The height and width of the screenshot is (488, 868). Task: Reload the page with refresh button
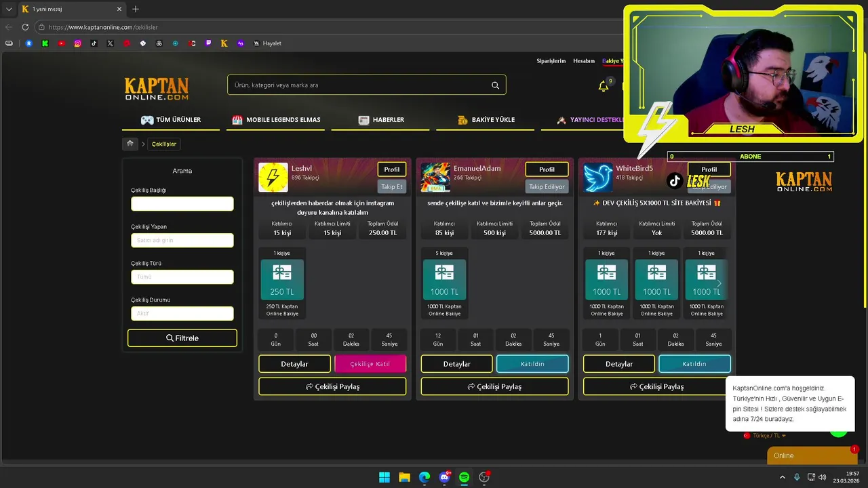[25, 27]
